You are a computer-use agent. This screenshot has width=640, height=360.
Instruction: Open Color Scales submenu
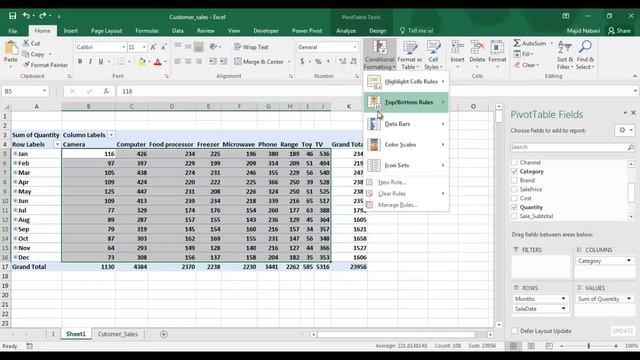click(406, 145)
